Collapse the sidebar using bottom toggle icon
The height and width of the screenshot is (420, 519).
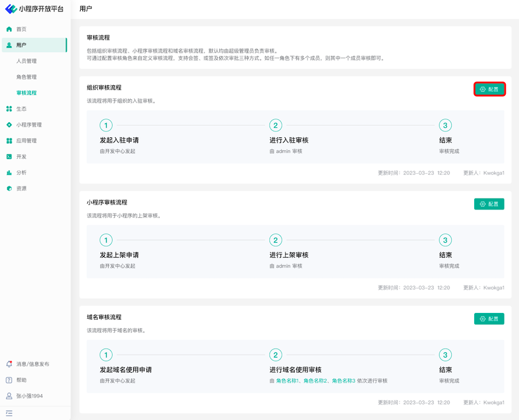point(9,413)
